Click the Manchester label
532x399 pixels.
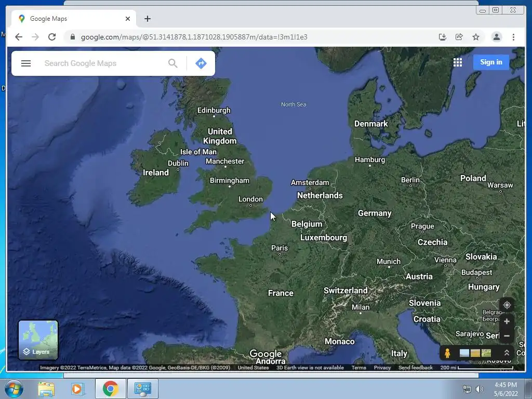pyautogui.click(x=224, y=161)
